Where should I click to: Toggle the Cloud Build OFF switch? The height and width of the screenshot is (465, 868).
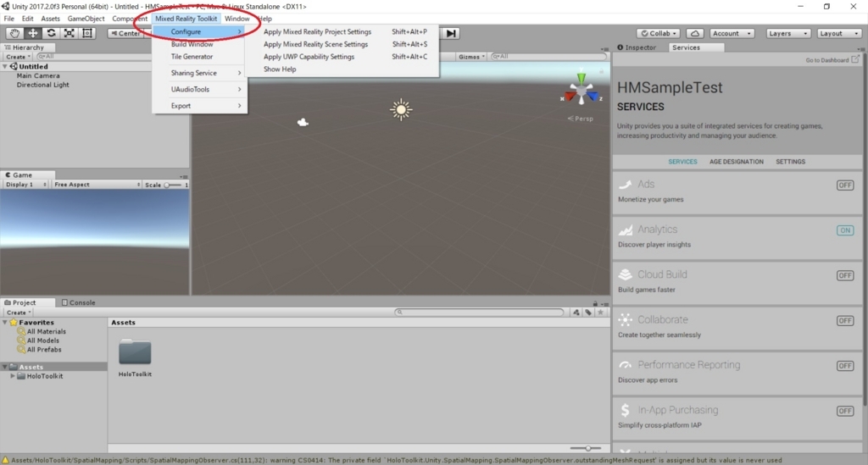(845, 275)
